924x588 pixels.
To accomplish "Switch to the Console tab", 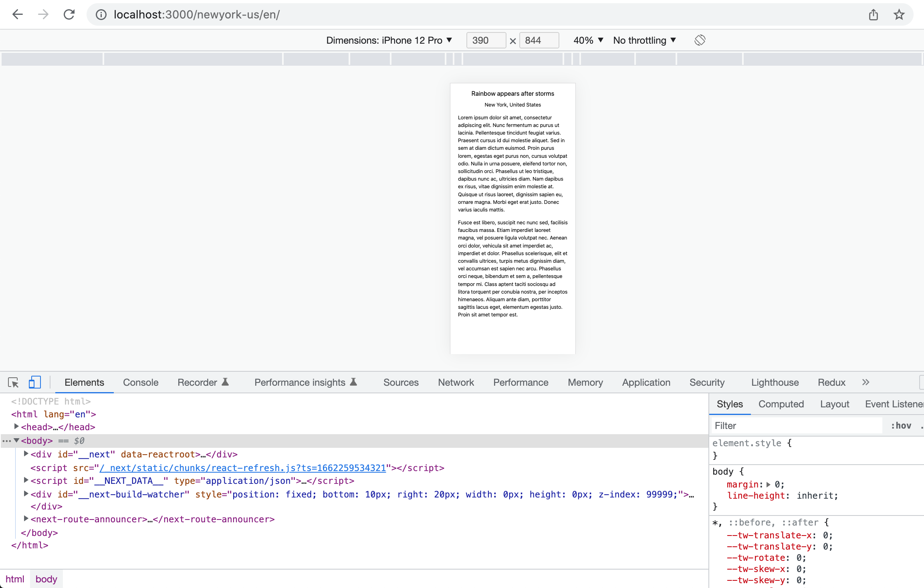I will tap(141, 383).
